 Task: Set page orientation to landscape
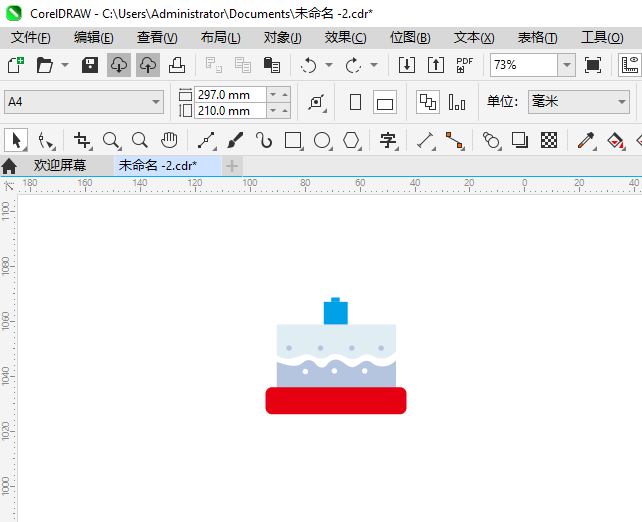(x=384, y=102)
